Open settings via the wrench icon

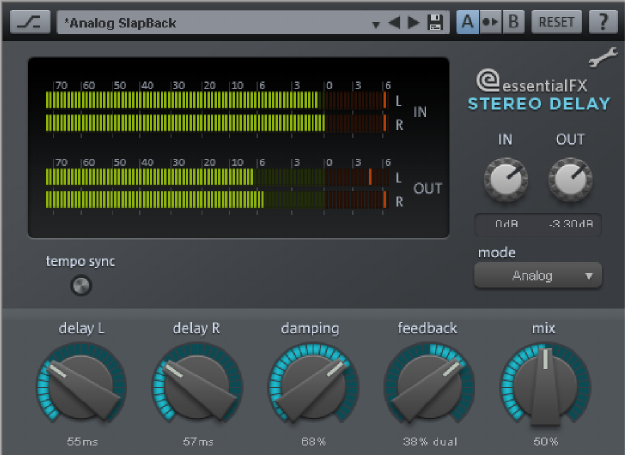coord(603,57)
